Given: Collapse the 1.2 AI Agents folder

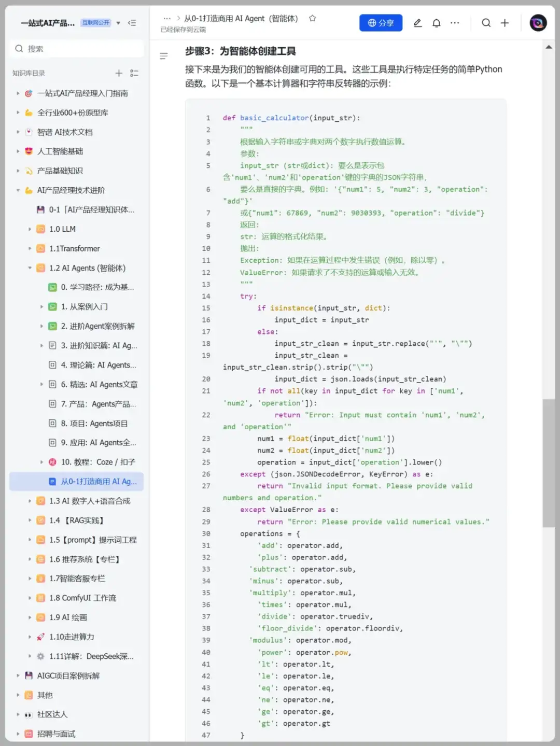Looking at the screenshot, I should [x=30, y=268].
